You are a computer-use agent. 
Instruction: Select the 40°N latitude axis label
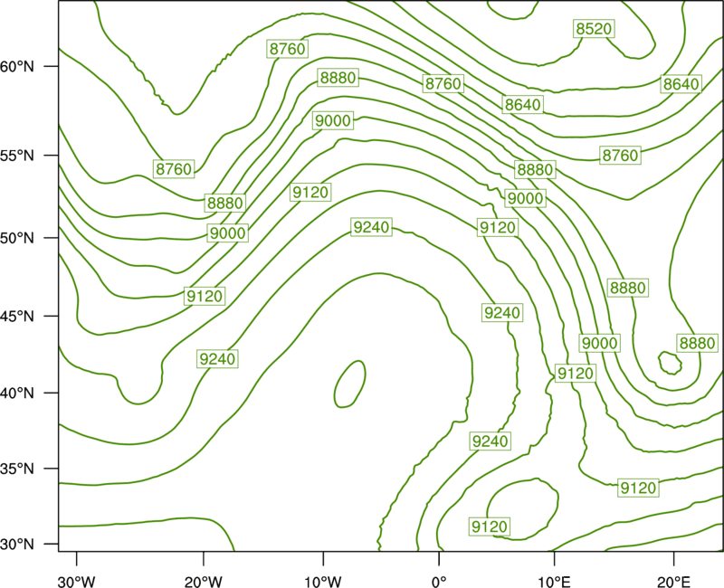17,394
